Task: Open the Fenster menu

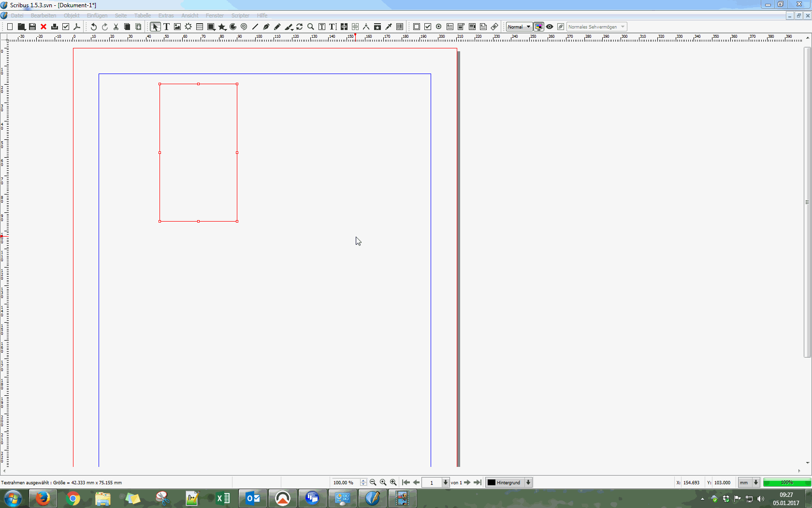Action: pyautogui.click(x=215, y=15)
